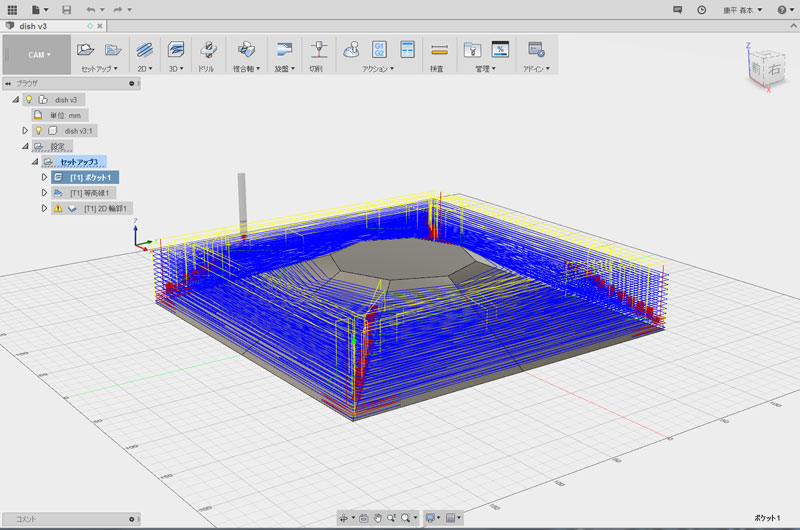Toggle visibility bulb for dish v3
The height and width of the screenshot is (530, 800).
coord(29,99)
